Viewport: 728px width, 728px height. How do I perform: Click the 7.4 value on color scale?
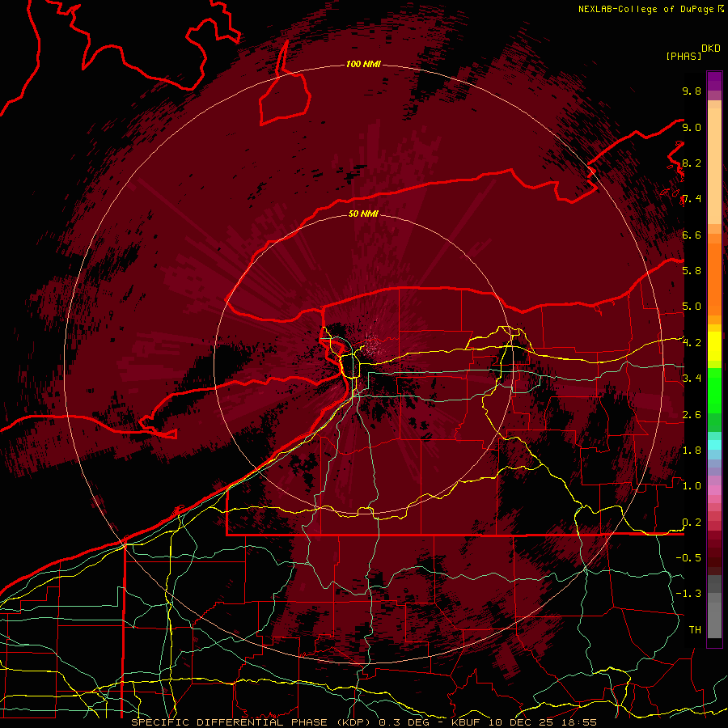coord(692,199)
